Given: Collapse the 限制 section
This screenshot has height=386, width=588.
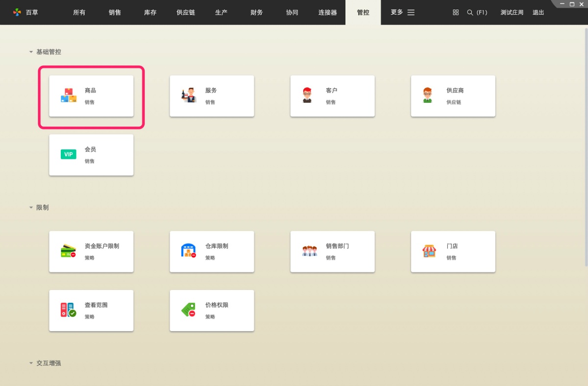Looking at the screenshot, I should tap(31, 208).
